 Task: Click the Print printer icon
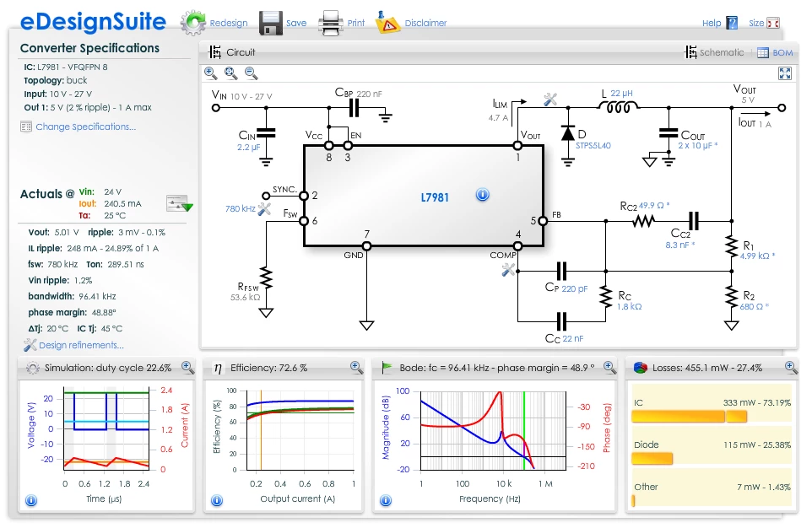tap(330, 23)
